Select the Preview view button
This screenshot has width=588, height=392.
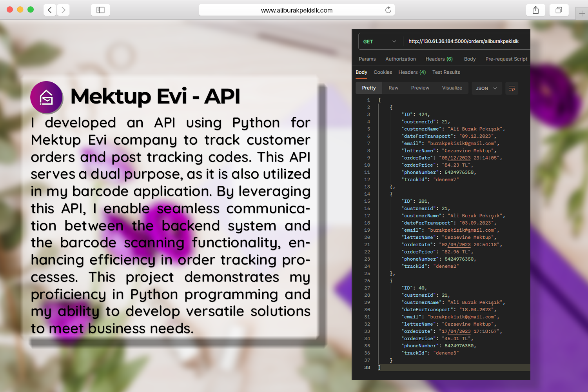(420, 88)
